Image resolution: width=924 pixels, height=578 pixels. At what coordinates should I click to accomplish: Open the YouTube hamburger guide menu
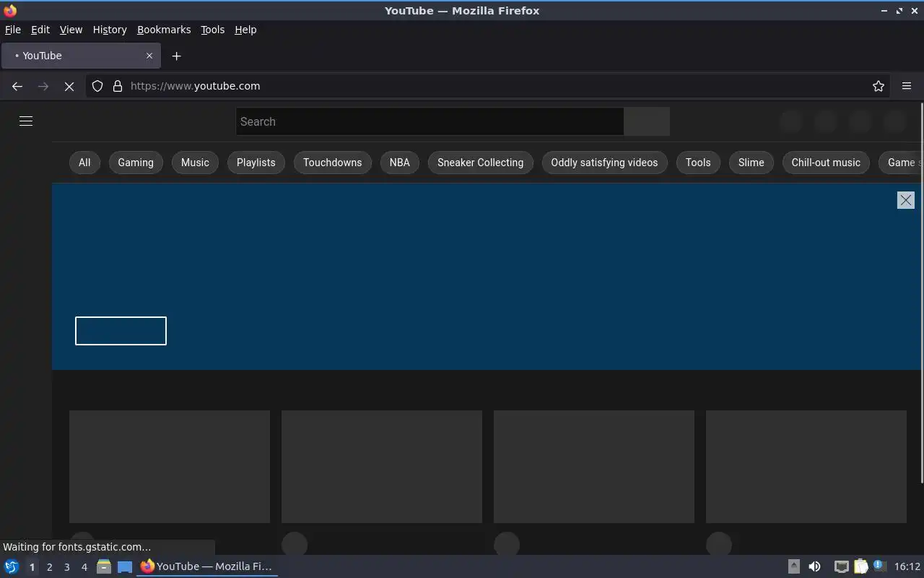point(26,121)
